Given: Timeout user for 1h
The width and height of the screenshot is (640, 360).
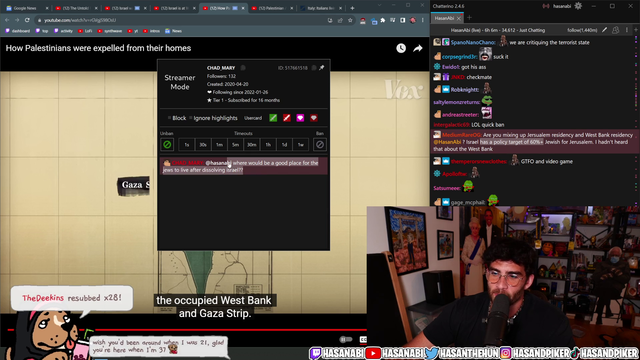Looking at the screenshot, I should 268,144.
